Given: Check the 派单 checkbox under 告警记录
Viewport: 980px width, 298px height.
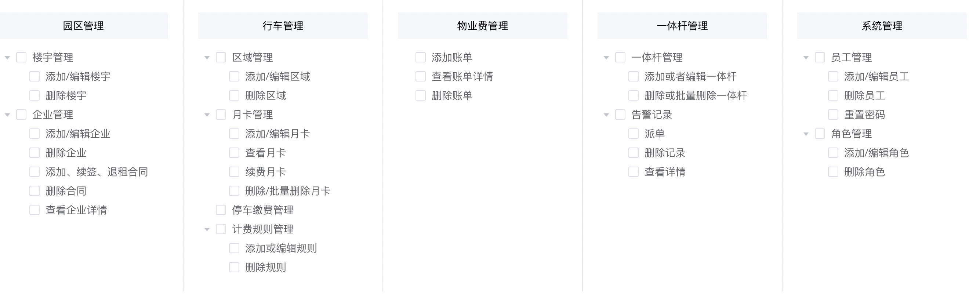Looking at the screenshot, I should (633, 134).
